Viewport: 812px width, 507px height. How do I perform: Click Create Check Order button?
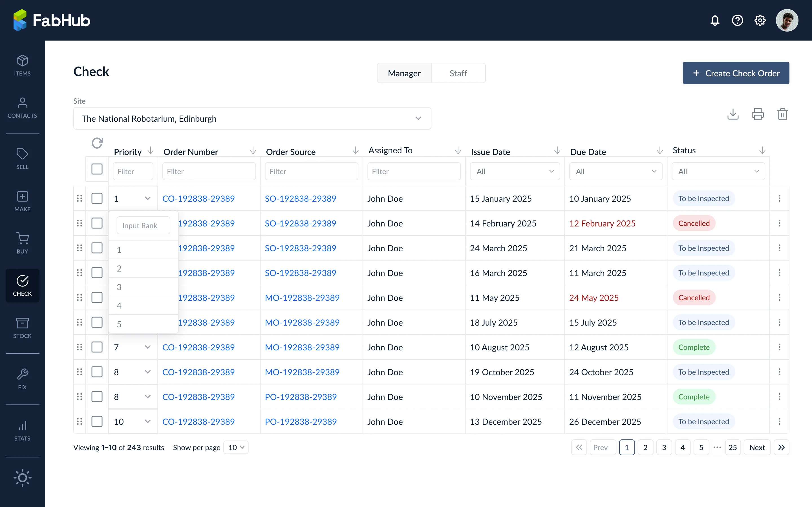736,73
